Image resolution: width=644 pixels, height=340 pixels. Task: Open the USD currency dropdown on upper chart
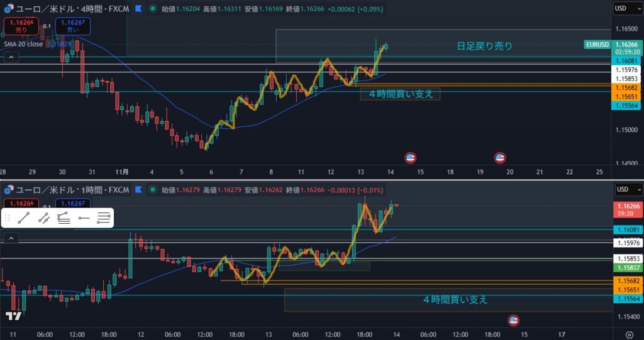click(626, 9)
